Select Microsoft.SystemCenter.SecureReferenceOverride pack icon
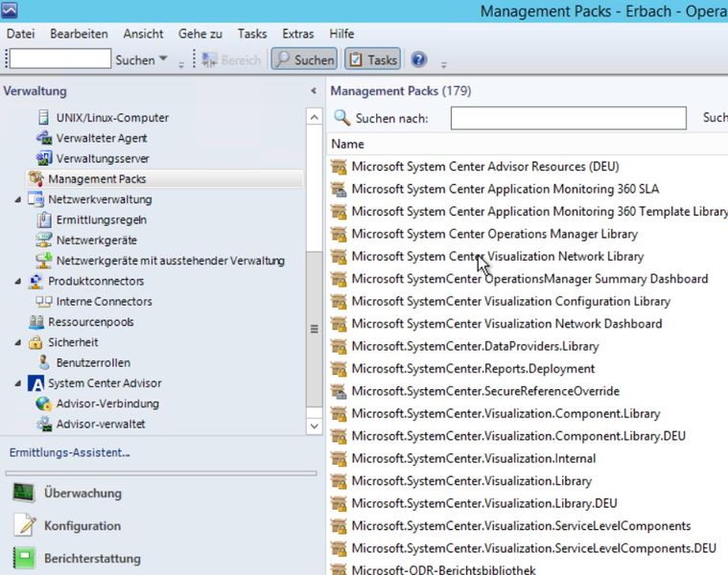The height and width of the screenshot is (575, 728). pos(339,391)
